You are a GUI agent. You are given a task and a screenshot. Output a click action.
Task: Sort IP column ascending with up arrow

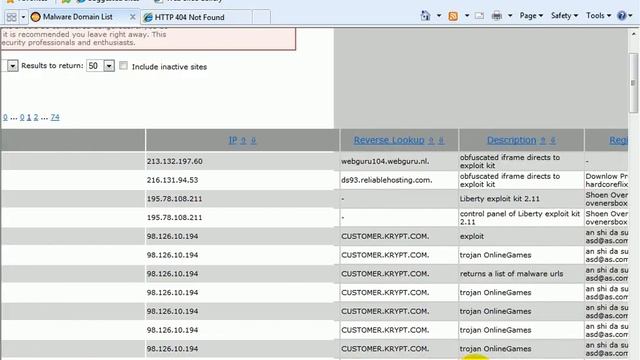(243, 140)
